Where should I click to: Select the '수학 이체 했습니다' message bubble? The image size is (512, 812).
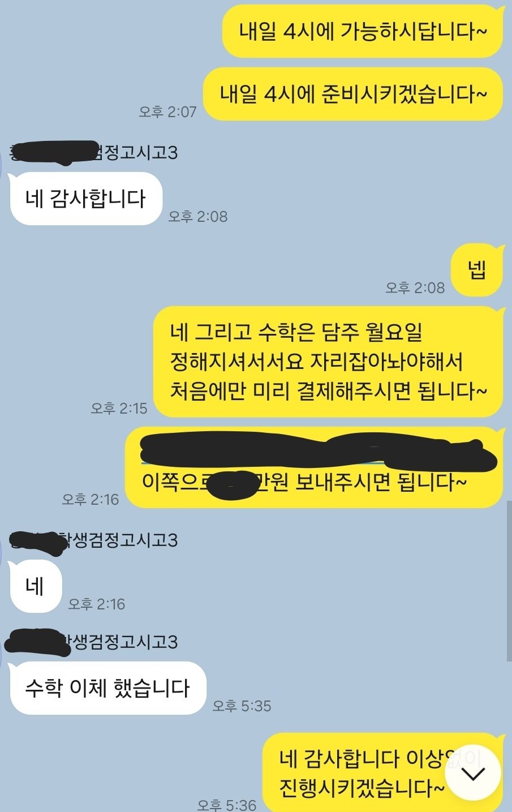tap(107, 688)
